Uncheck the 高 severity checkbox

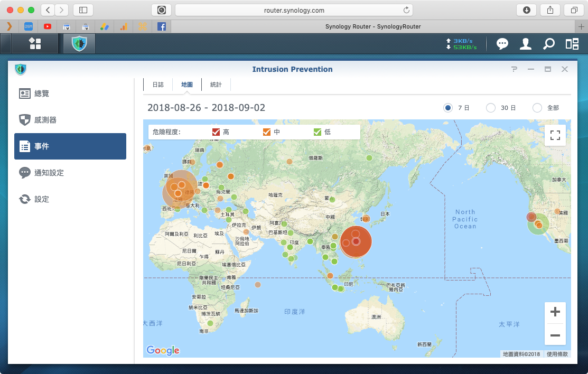coord(216,132)
